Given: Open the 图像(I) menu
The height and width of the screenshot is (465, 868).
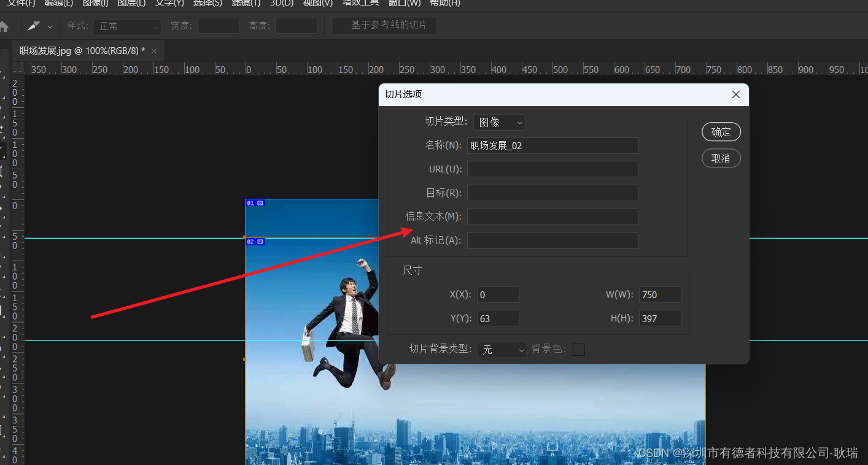Looking at the screenshot, I should click(x=95, y=3).
